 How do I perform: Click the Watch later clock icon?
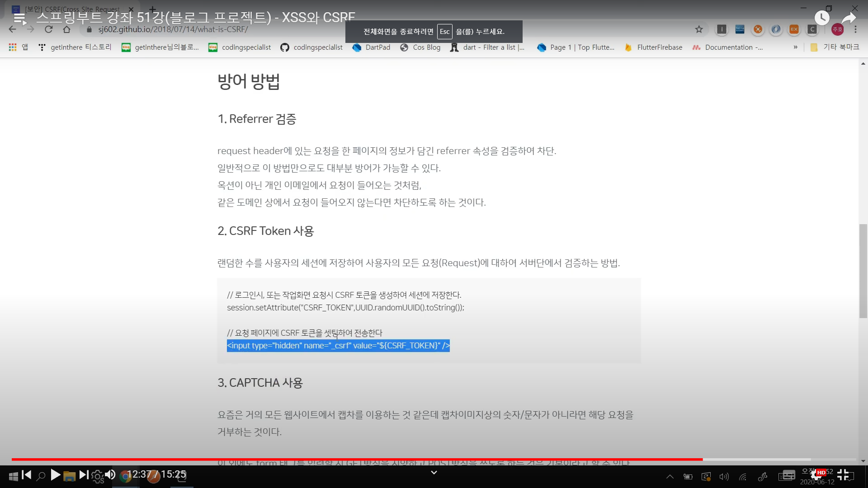[x=821, y=18]
